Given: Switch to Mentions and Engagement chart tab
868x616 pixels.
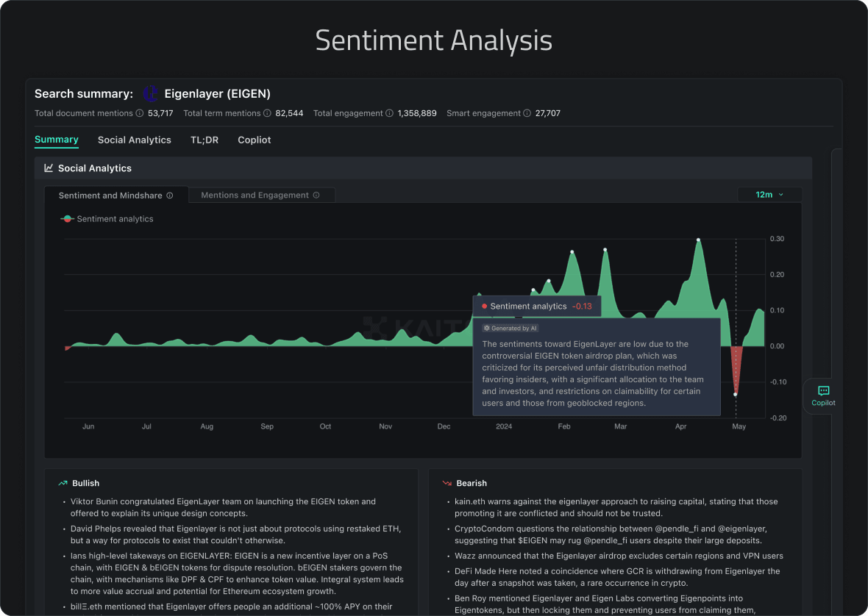Looking at the screenshot, I should pos(260,196).
